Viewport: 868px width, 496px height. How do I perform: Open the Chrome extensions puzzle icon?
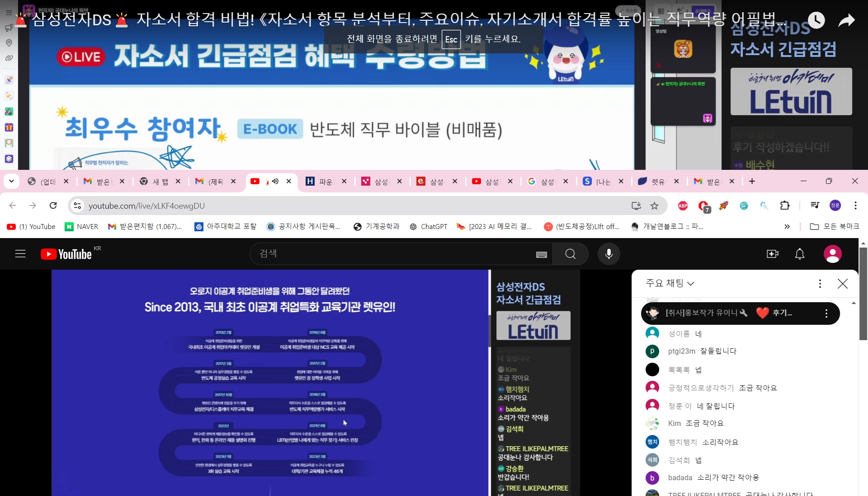(785, 206)
